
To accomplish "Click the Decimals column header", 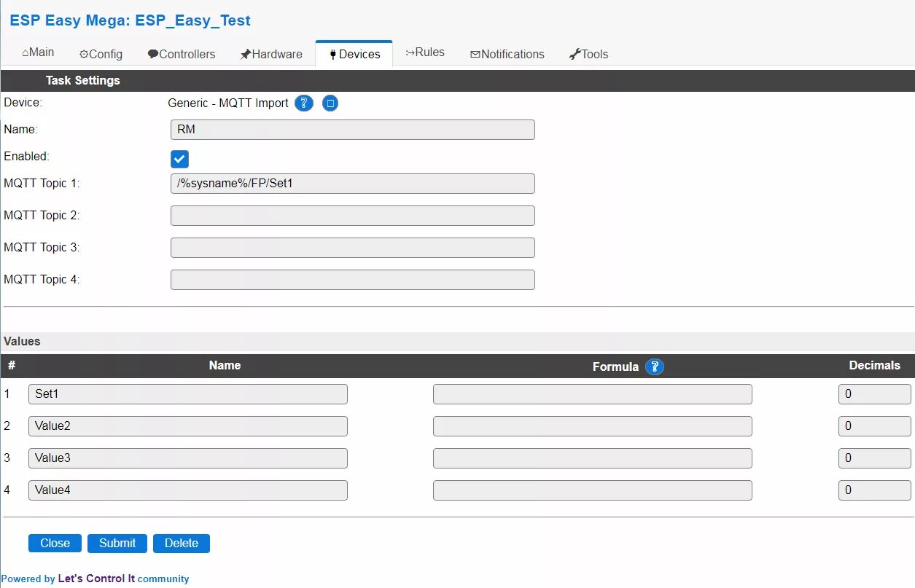I will click(875, 366).
